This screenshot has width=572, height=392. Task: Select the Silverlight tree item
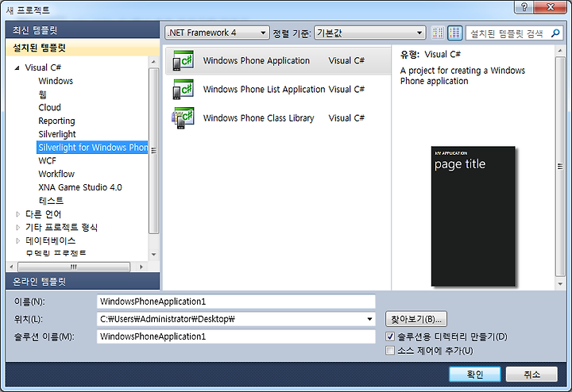[x=57, y=134]
